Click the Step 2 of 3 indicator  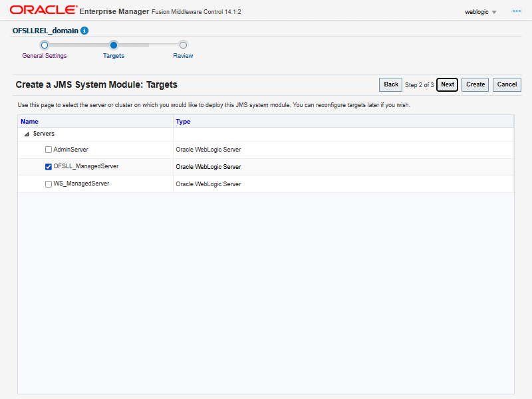(x=419, y=85)
